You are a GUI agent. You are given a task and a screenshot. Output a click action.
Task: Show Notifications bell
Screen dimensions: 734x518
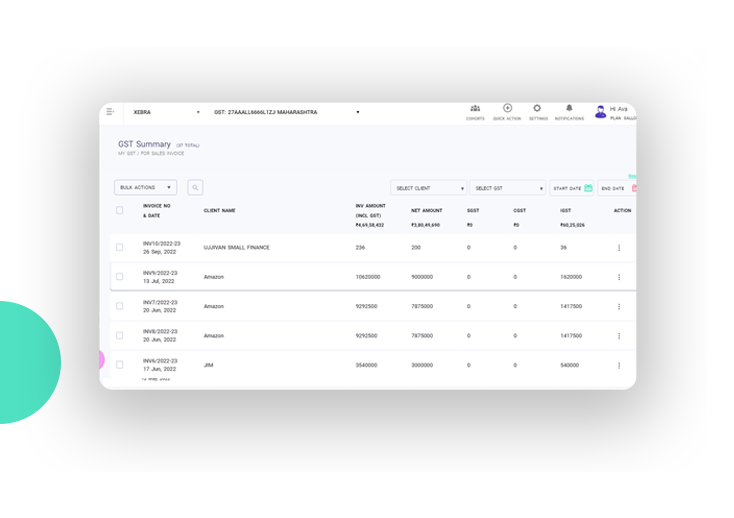coord(569,109)
